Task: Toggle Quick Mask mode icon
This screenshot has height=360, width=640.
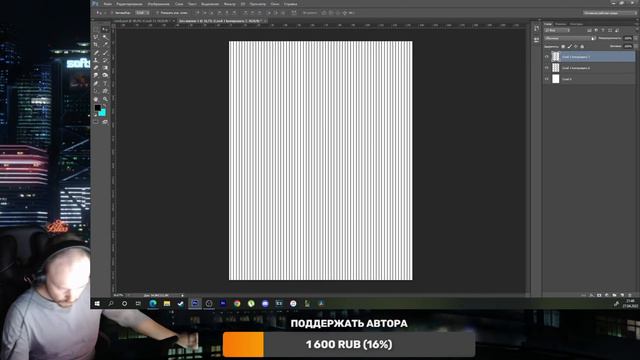Action: (x=96, y=122)
